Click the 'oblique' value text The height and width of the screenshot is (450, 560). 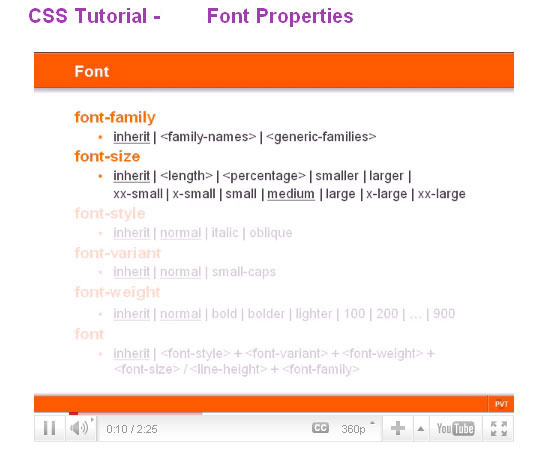(x=271, y=233)
